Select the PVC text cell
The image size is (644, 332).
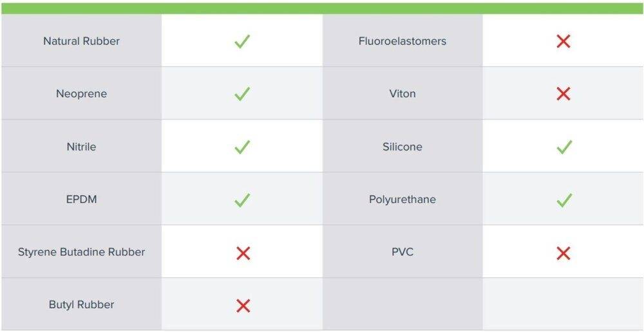pos(402,252)
